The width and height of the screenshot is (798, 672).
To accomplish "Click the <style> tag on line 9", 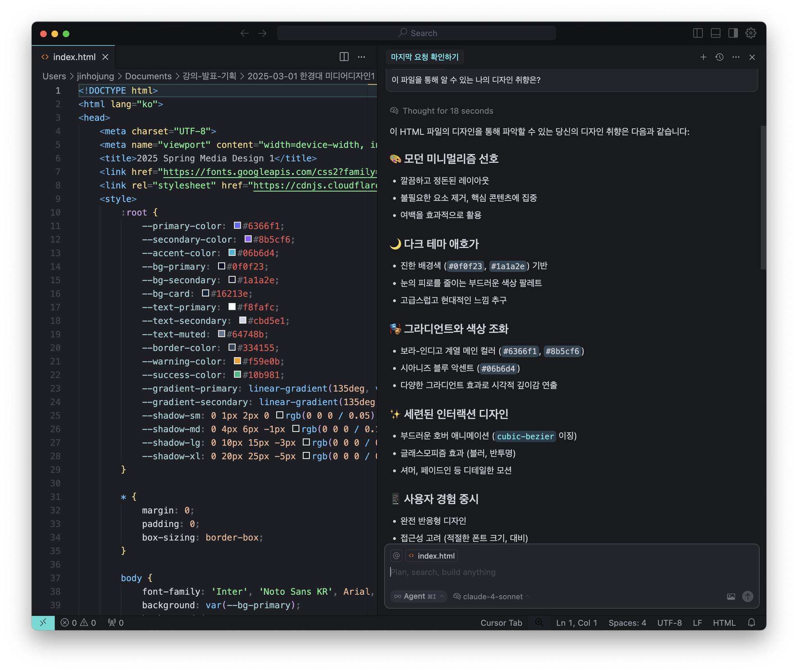I will point(118,199).
